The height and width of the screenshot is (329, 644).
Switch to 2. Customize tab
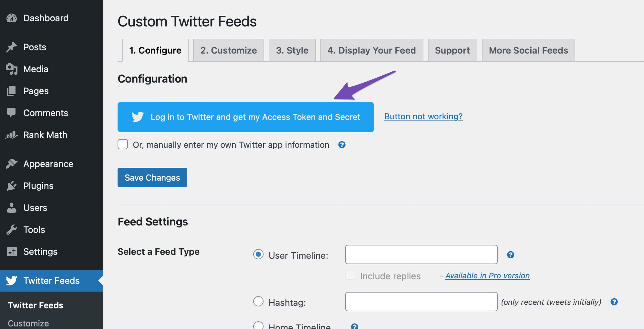pos(229,50)
